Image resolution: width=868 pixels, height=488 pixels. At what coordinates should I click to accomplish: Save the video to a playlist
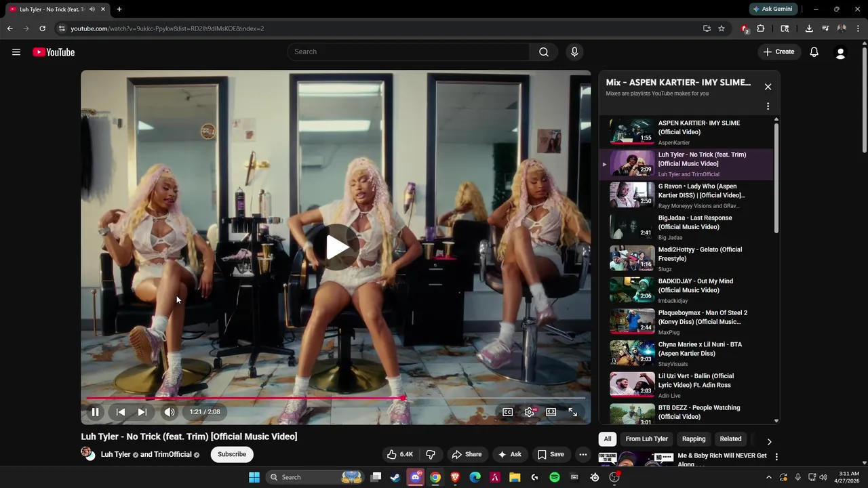coord(551,454)
